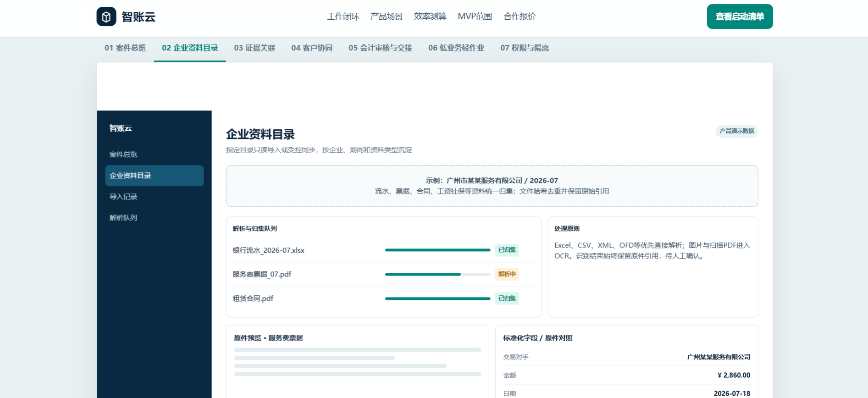The width and height of the screenshot is (868, 398).
Task: Click the 服务费票据_07.pdf file name
Action: point(262,274)
